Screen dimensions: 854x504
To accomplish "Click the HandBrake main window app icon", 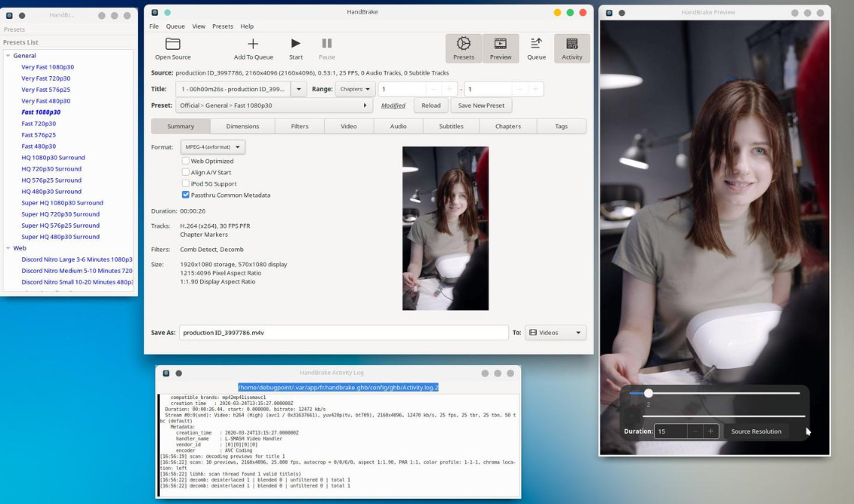I will click(x=155, y=13).
